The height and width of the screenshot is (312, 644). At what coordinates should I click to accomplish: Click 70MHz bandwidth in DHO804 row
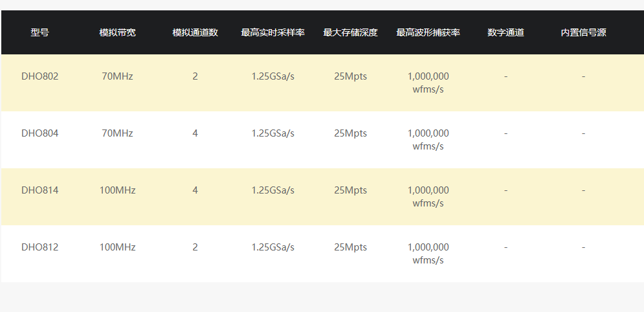[117, 133]
